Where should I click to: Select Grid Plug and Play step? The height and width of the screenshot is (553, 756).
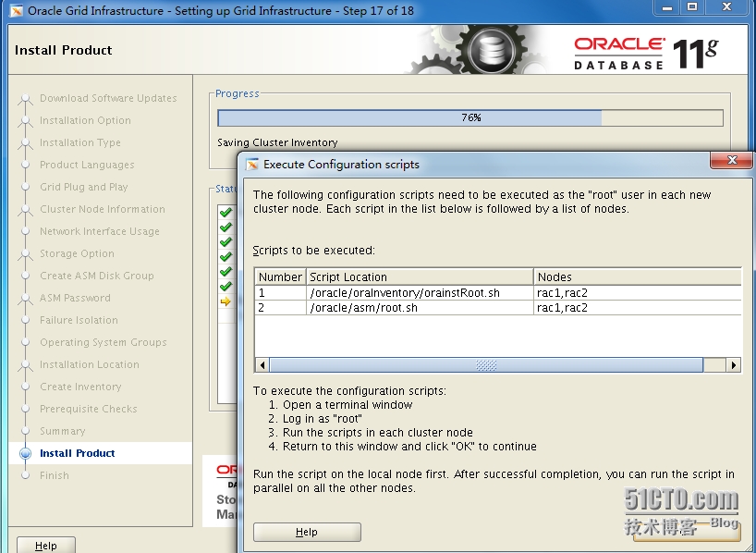pyautogui.click(x=83, y=187)
